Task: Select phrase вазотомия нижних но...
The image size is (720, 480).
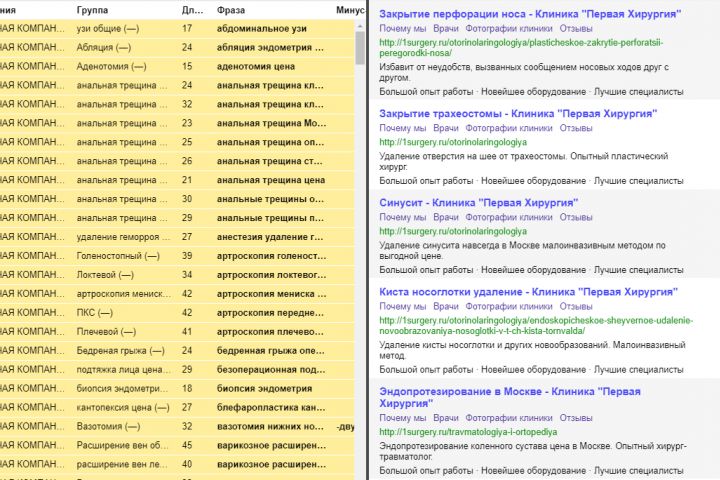Action: point(270,426)
